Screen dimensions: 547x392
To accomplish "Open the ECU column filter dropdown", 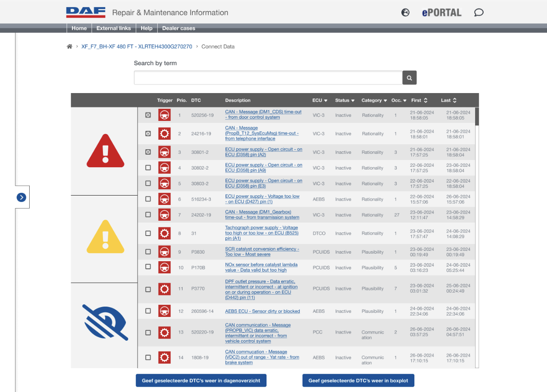I will tap(320, 100).
